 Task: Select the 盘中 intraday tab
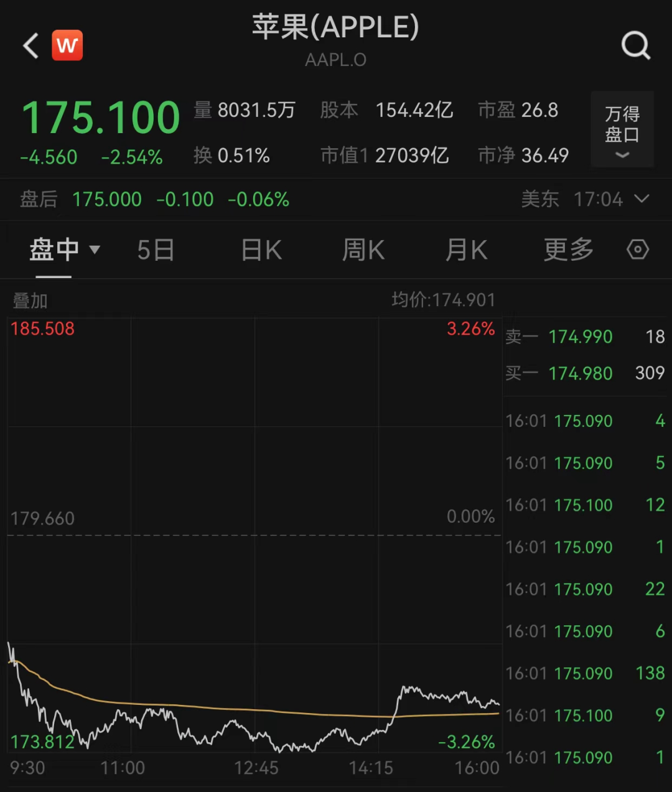(55, 250)
